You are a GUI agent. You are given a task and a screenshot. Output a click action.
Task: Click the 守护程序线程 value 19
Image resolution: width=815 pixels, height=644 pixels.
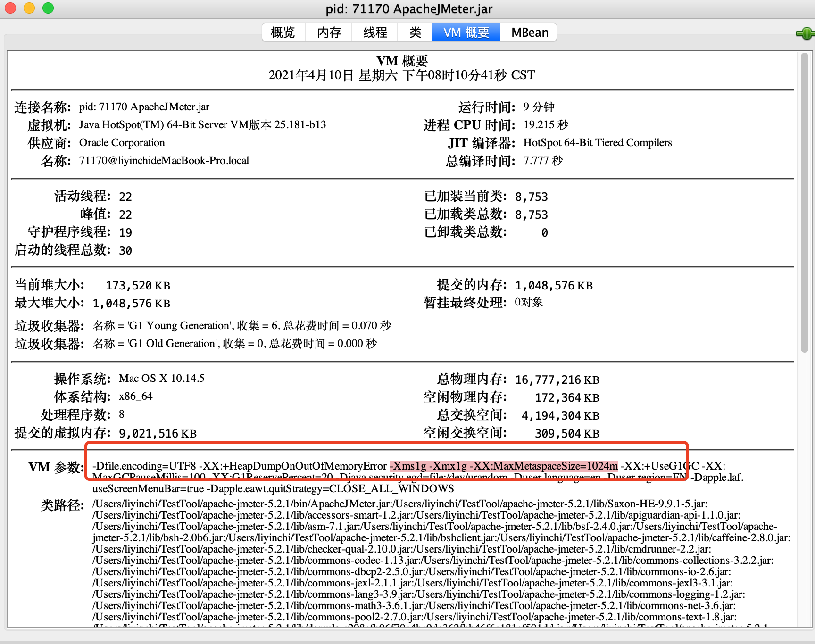point(125,232)
